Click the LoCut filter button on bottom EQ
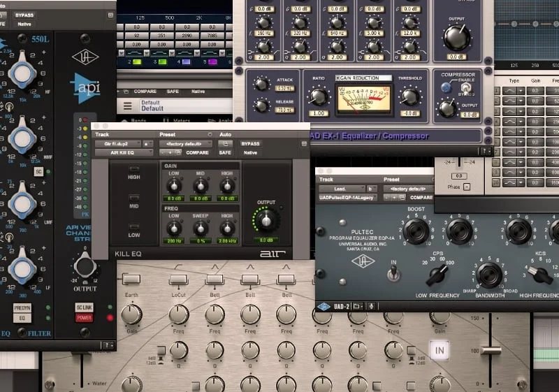 pos(178,279)
